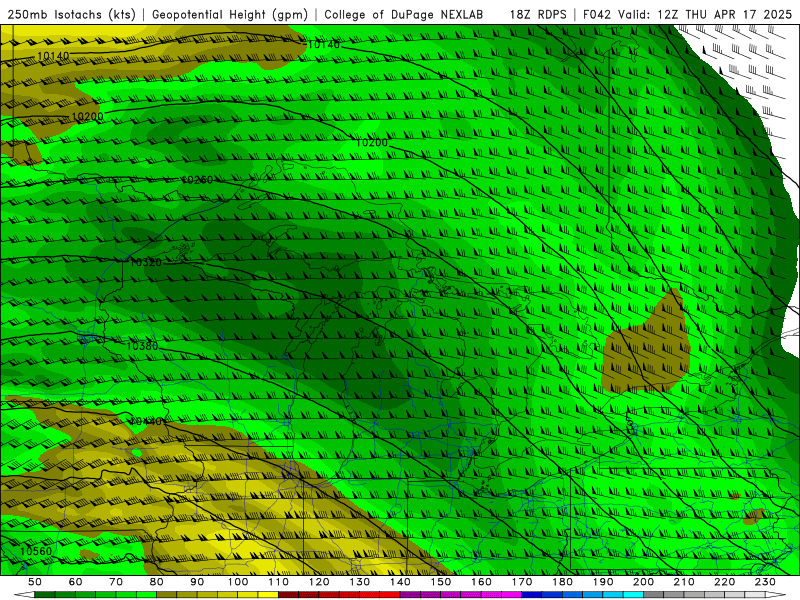The height and width of the screenshot is (600, 800).
Task: Click the 'College of DuPage NEXLAB' label
Action: point(404,15)
